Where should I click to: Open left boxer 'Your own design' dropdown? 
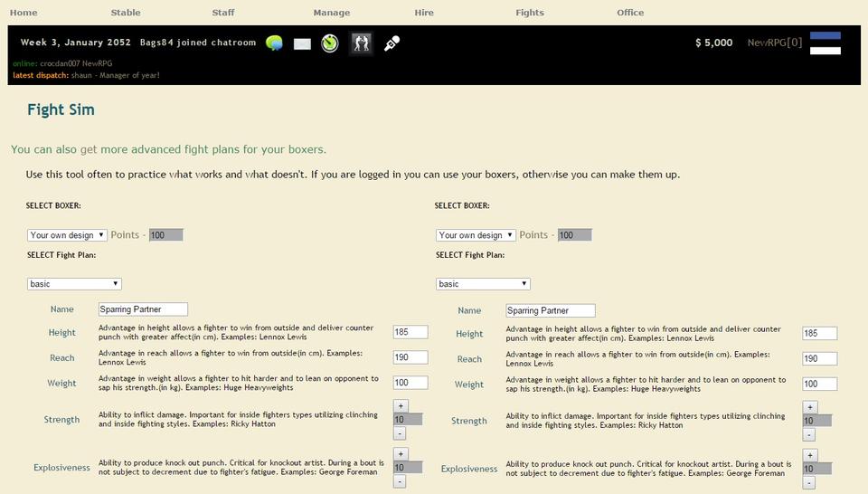67,235
